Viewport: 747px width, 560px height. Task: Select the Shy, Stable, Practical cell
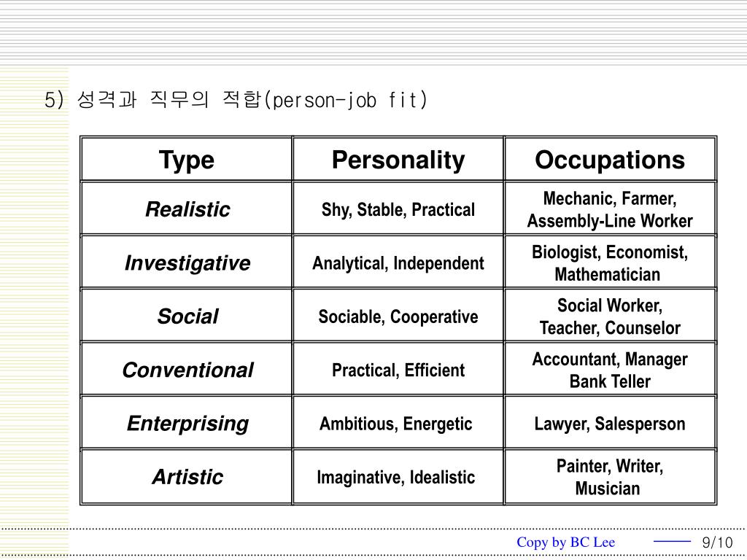398,210
